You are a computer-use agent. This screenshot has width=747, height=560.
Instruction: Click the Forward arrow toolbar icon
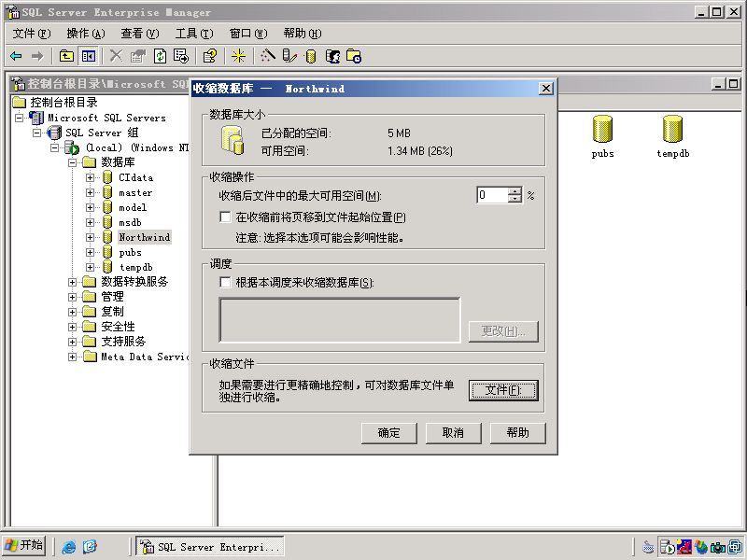[37, 56]
